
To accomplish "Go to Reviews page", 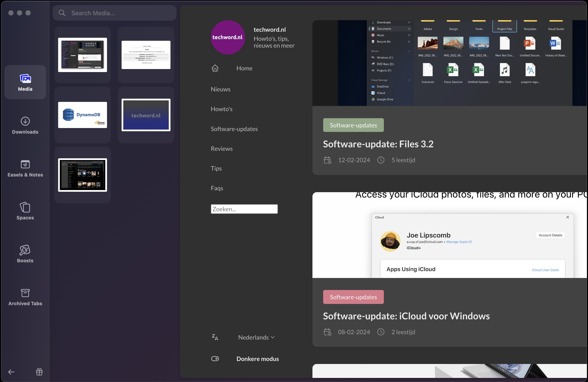I will (221, 148).
